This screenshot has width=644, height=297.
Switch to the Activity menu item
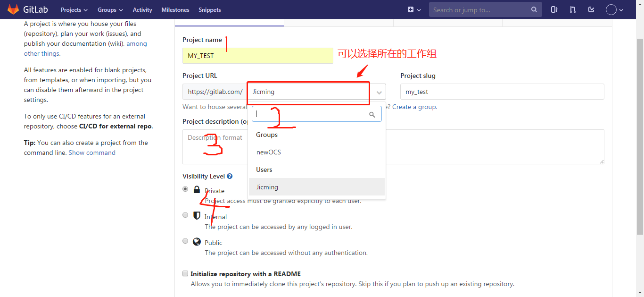coord(142,9)
